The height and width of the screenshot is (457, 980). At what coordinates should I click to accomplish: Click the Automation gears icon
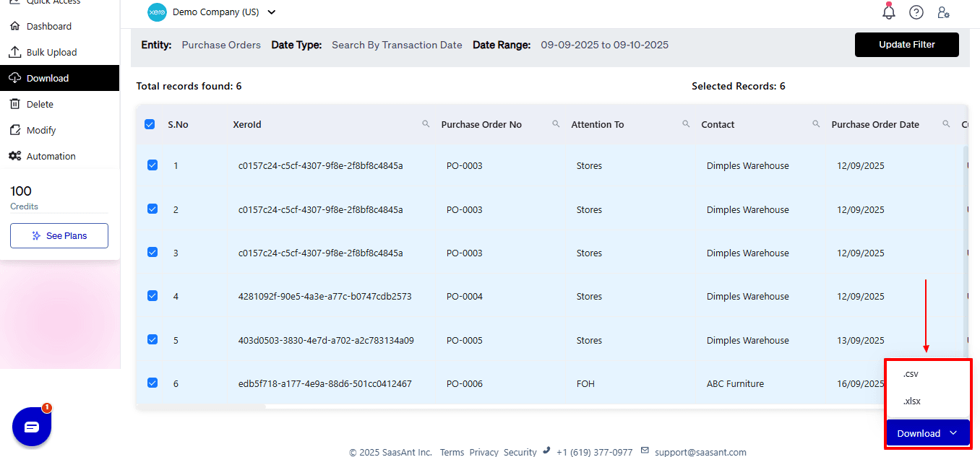tap(14, 156)
